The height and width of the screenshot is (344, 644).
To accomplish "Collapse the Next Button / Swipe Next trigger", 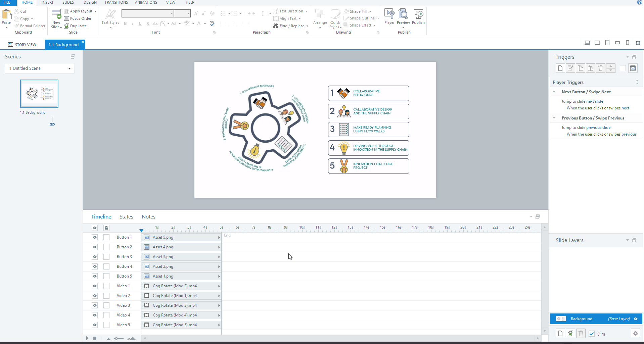I will click(554, 92).
